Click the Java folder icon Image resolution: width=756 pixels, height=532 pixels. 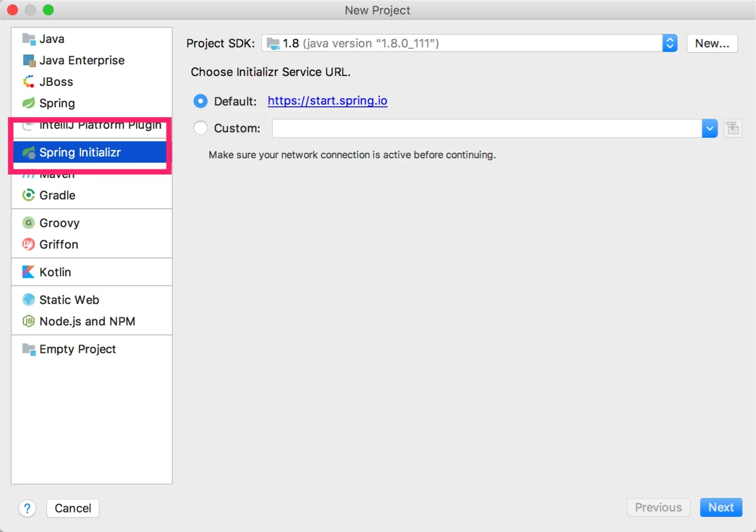coord(29,39)
